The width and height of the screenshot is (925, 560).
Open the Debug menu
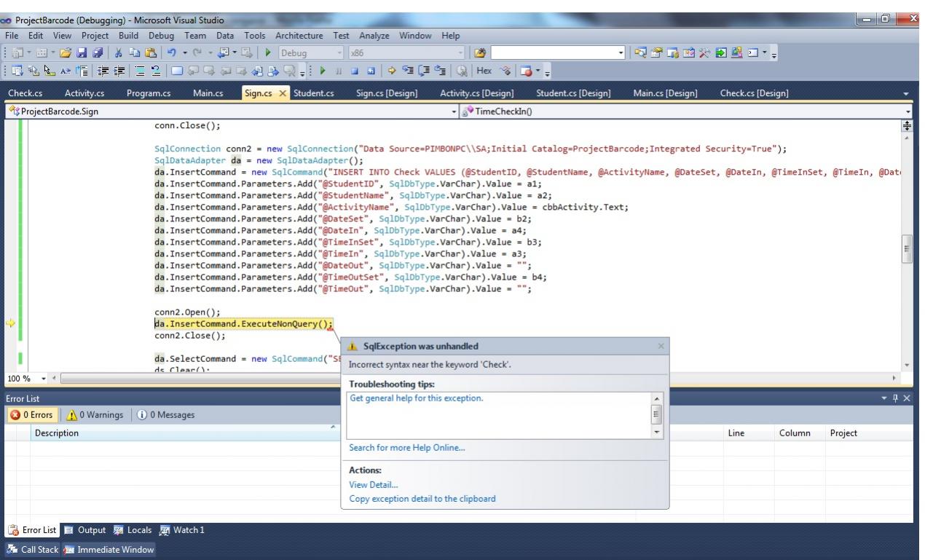point(161,35)
